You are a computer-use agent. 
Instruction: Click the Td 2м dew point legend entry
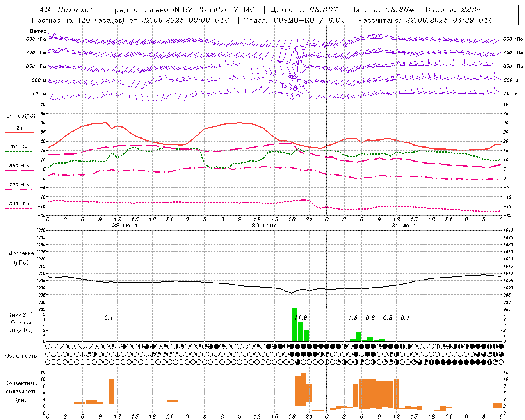19,147
